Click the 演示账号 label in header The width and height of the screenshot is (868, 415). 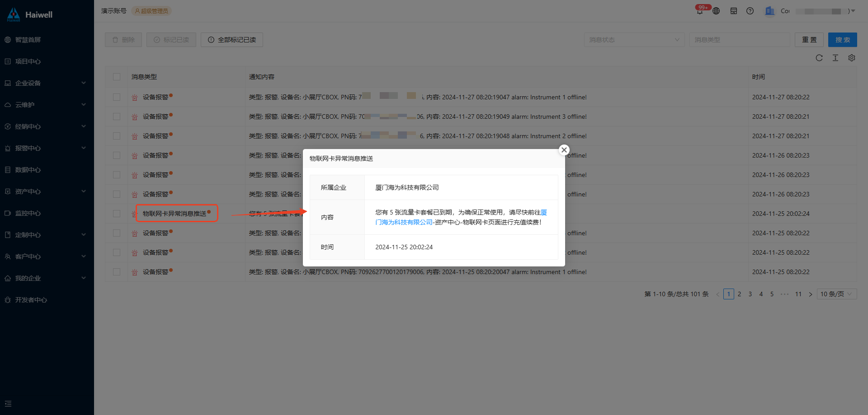tap(114, 11)
